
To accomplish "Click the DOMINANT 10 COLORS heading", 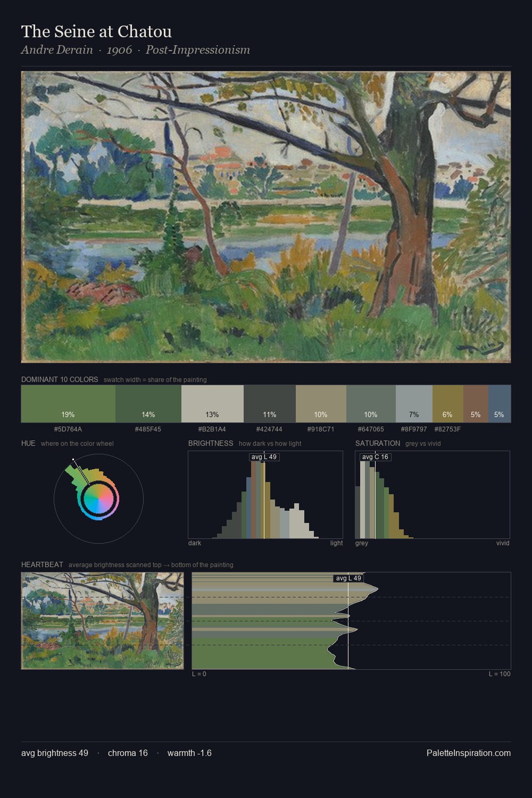I will [60, 379].
